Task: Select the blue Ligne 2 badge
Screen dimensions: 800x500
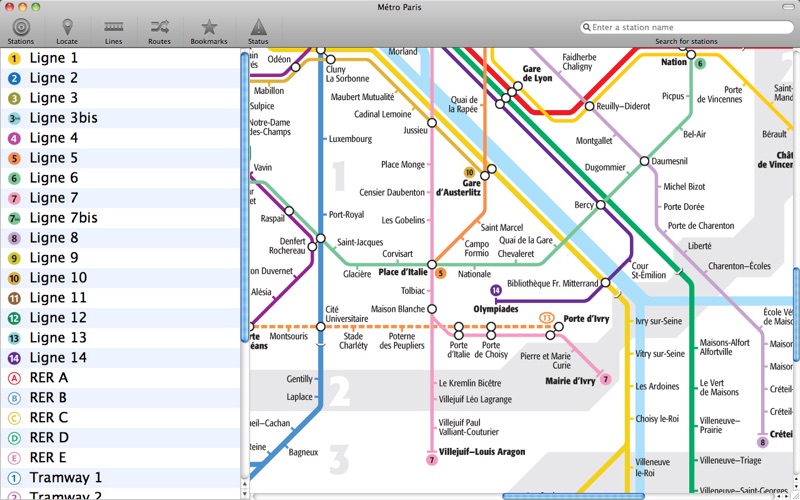Action: pos(14,79)
